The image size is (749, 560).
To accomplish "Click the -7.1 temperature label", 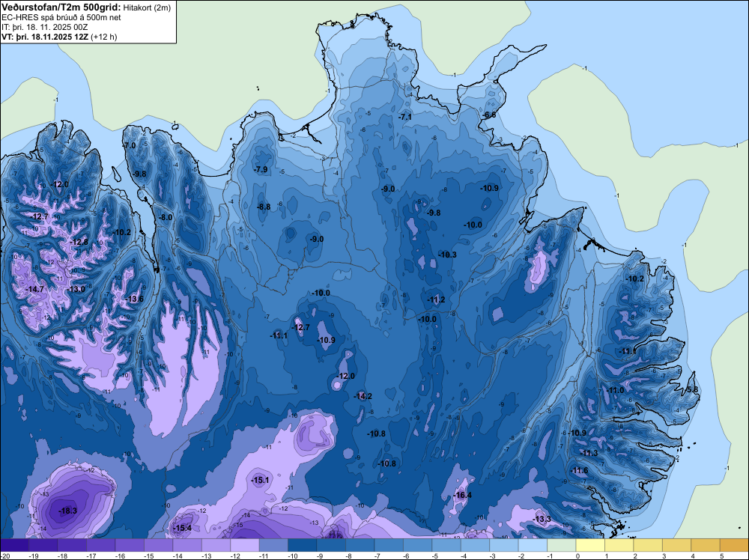I will pos(404,117).
